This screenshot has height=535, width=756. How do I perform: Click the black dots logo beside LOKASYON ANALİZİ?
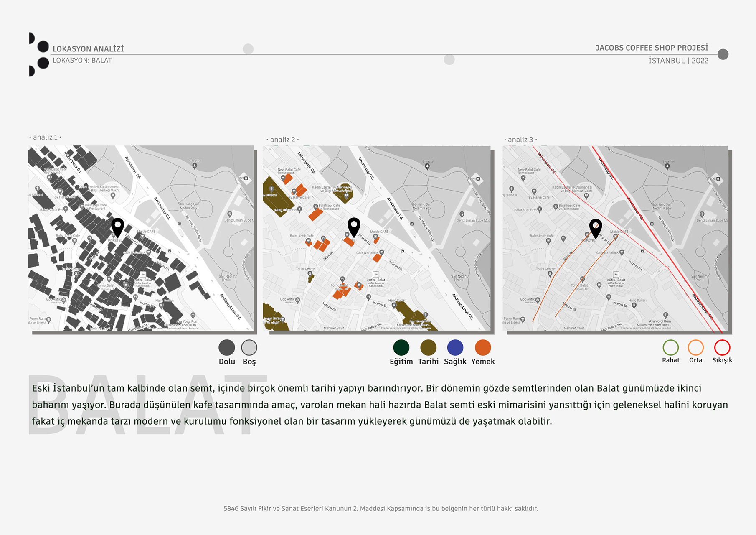point(39,54)
